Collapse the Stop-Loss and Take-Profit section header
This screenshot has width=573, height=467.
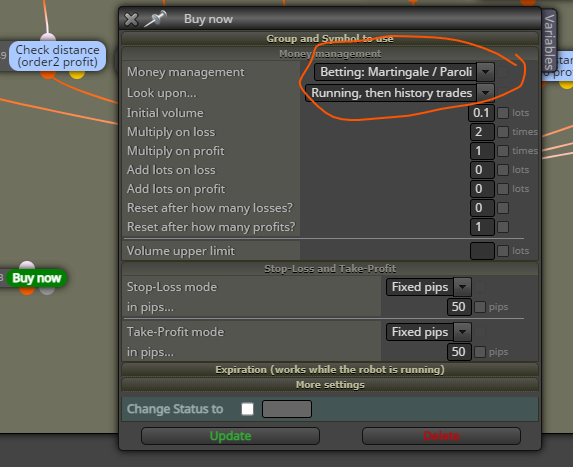(330, 269)
